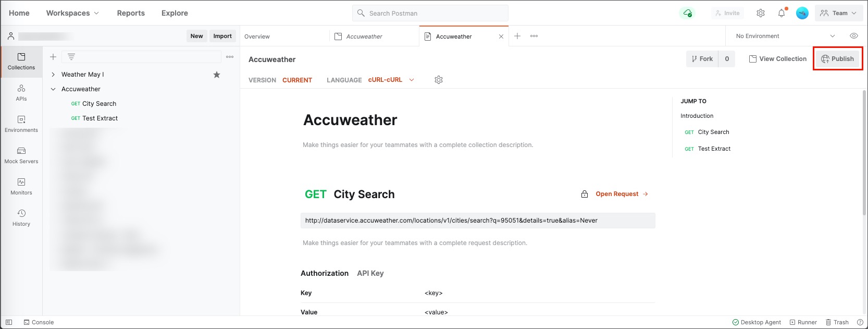Open the Mock Servers sidebar panel
Viewport: 868px width, 329px height.
(x=21, y=155)
